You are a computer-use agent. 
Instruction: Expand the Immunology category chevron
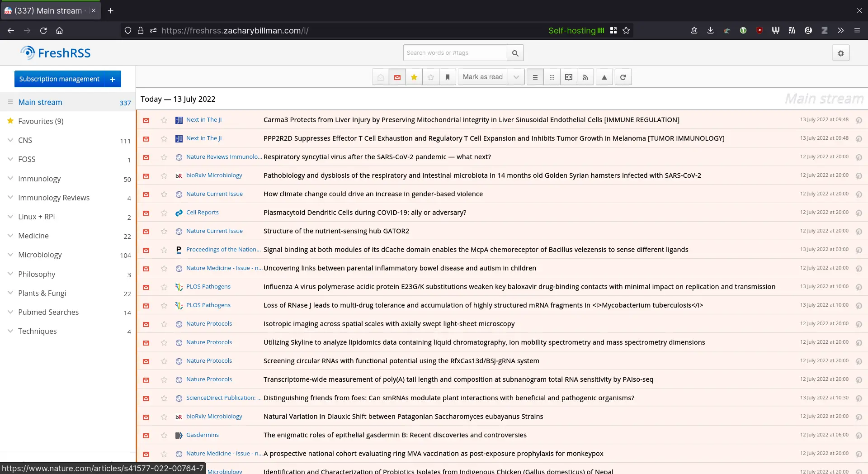10,179
